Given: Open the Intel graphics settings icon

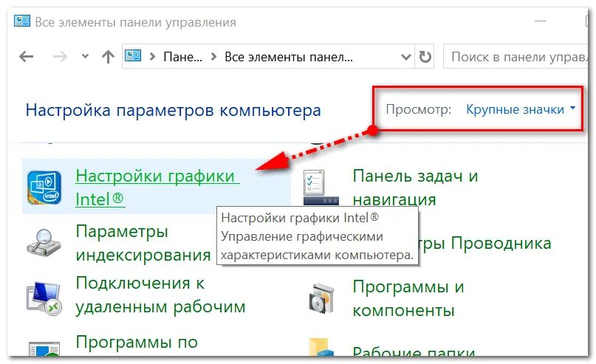Looking at the screenshot, I should pyautogui.click(x=44, y=188).
